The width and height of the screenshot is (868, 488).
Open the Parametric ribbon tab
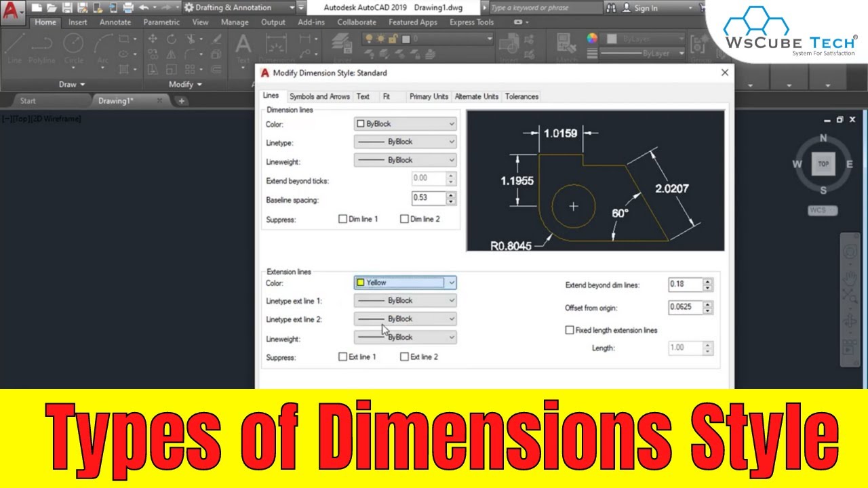click(x=161, y=22)
